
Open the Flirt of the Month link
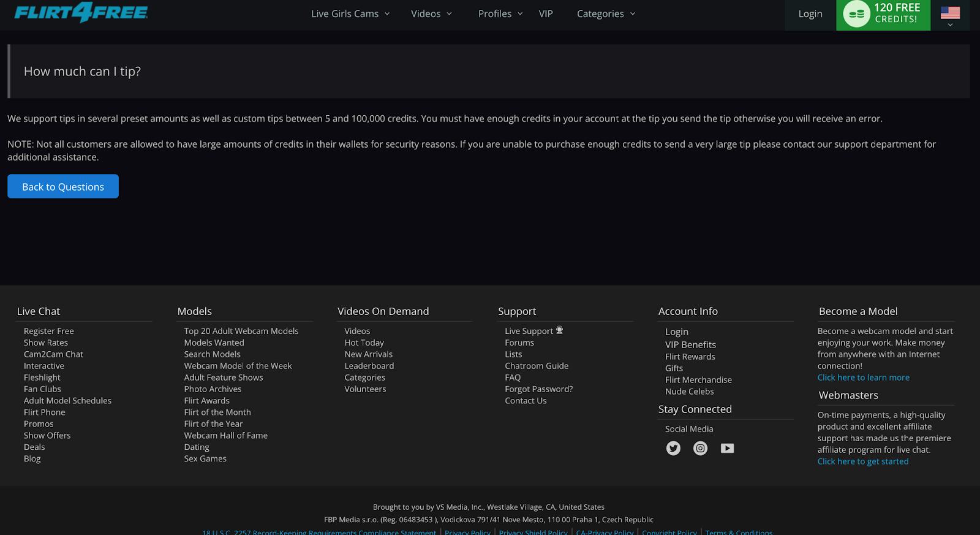[217, 412]
